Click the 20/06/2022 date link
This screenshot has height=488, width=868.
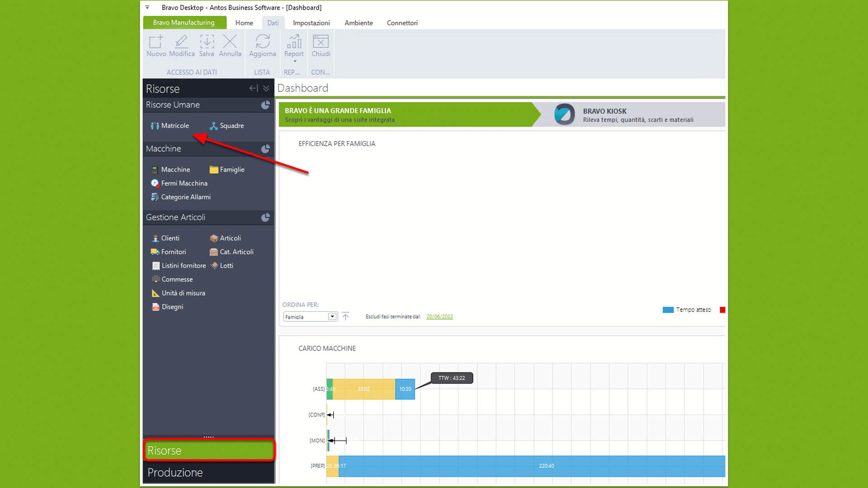pyautogui.click(x=439, y=317)
